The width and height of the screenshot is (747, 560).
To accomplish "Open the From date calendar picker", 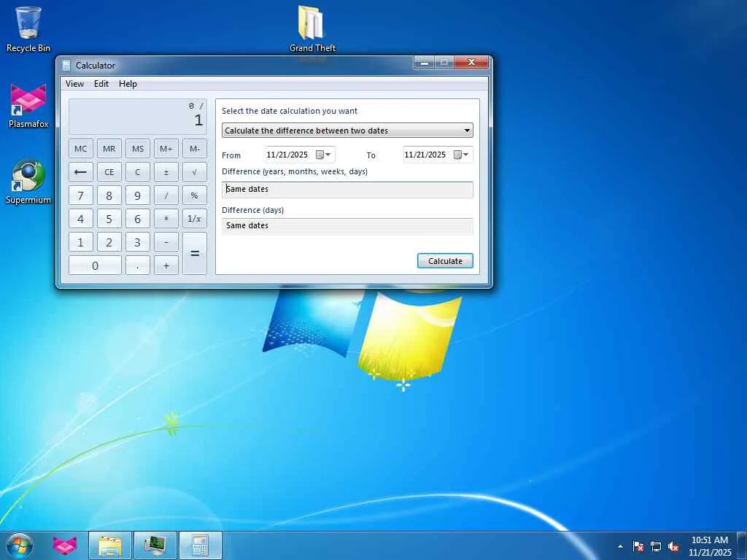I will [323, 155].
